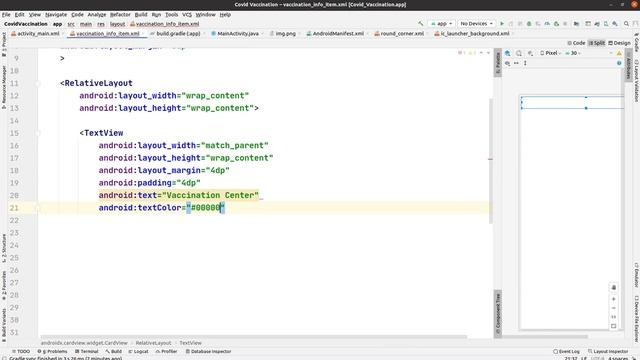Click the Search Everywhere magnifier icon
The image size is (640, 360).
(x=626, y=24)
